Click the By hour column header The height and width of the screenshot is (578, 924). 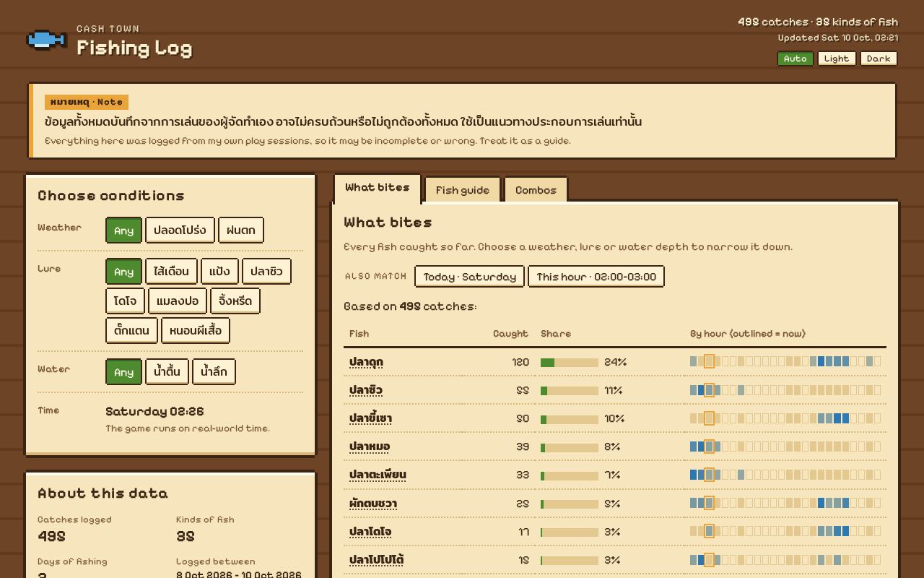[x=747, y=334]
